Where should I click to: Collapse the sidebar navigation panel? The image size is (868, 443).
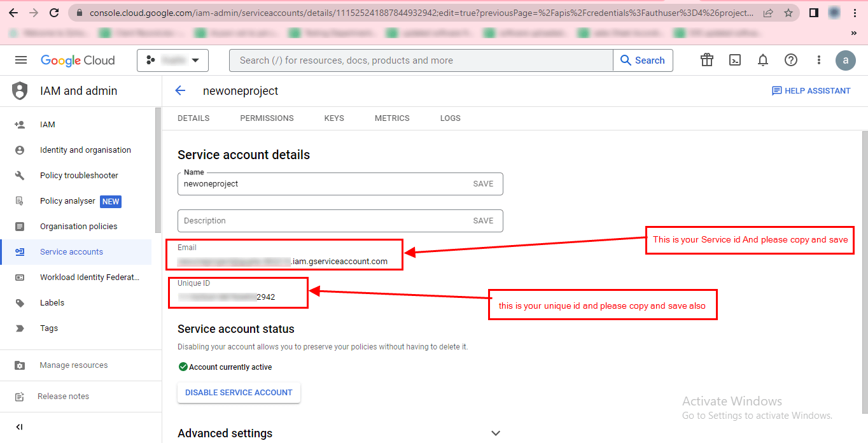click(19, 427)
